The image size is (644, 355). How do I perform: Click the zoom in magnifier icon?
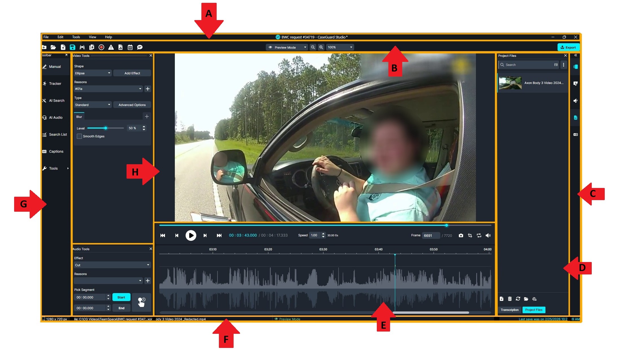[321, 47]
